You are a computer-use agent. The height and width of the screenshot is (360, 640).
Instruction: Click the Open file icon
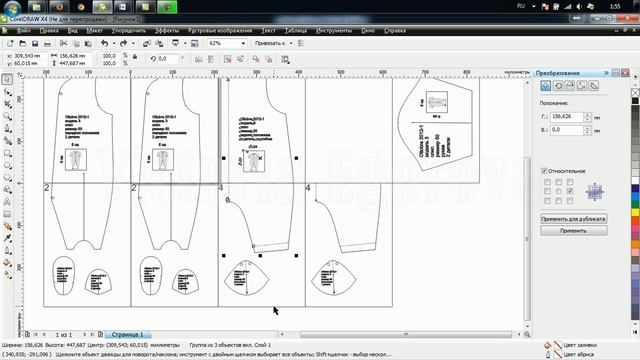23,43
